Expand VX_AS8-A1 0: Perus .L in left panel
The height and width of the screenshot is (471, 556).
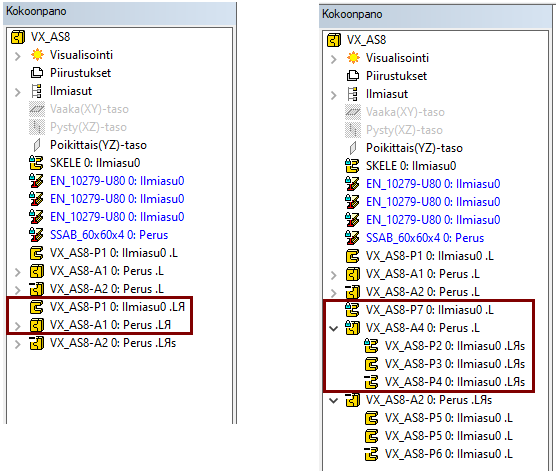click(17, 272)
